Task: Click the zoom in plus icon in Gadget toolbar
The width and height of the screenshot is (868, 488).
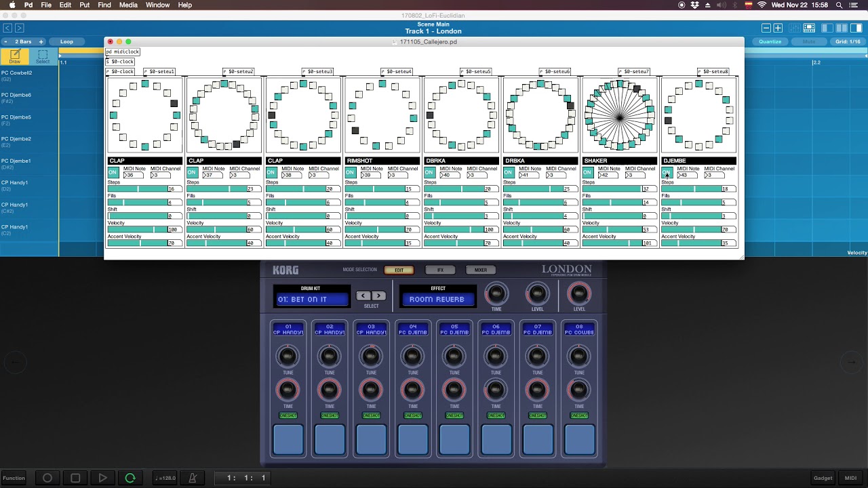Action: tap(778, 28)
